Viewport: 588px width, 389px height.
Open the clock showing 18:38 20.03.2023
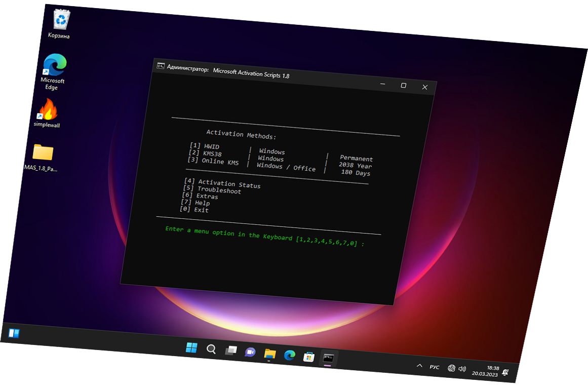point(486,371)
